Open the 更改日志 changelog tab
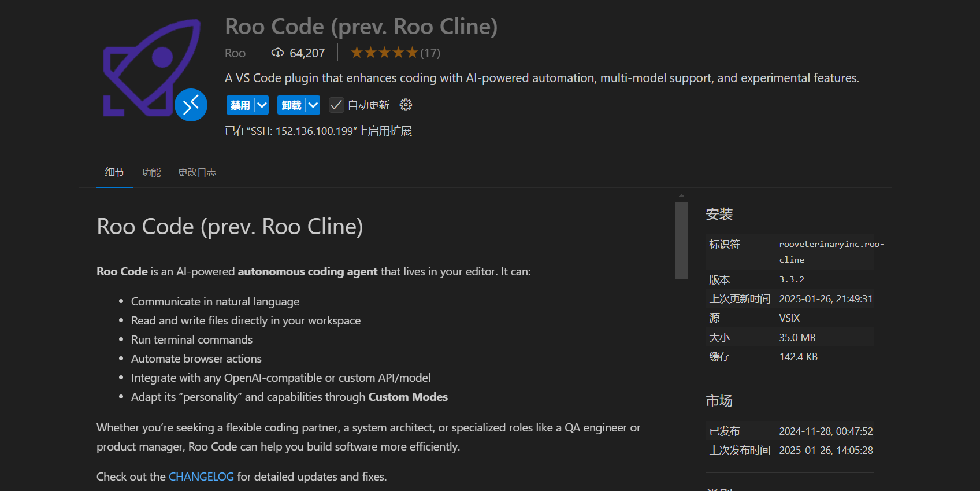This screenshot has height=491, width=980. point(196,172)
